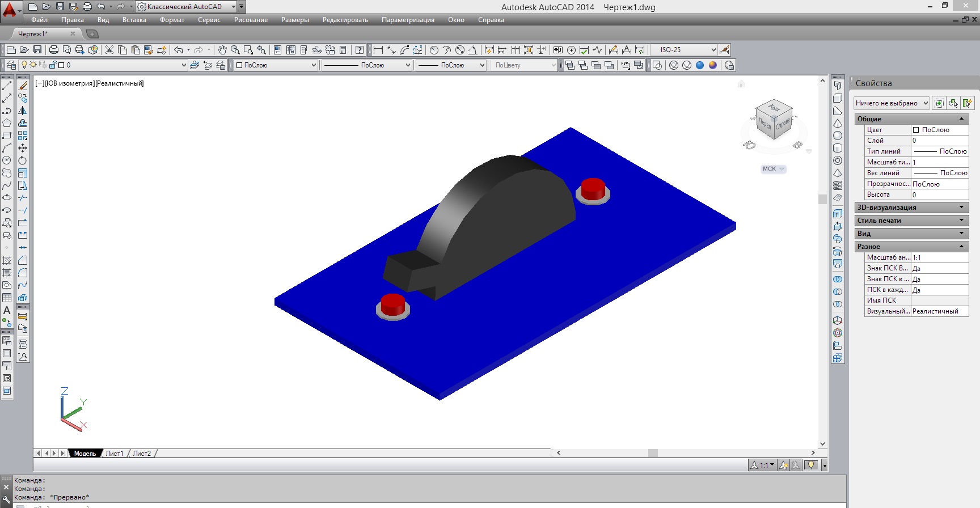
Task: Click the МСК coordinate system button
Action: pos(772,169)
